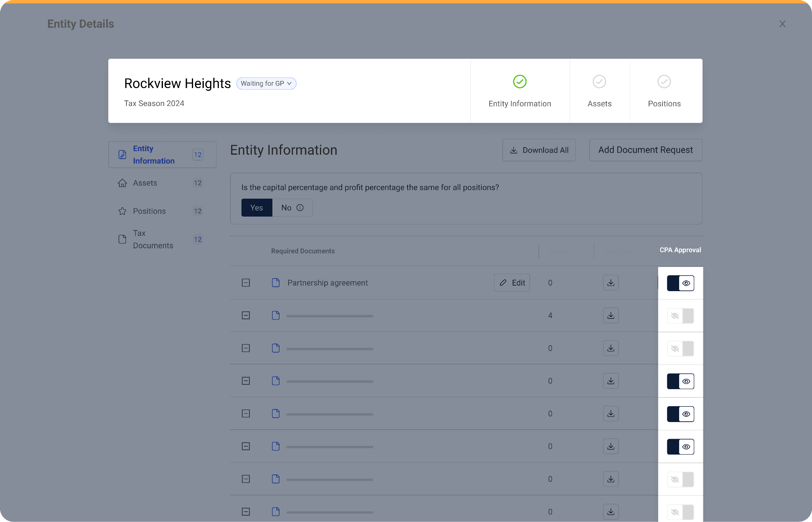812x522 pixels.
Task: Enable CPA Approval toggle on second document row
Action: [x=680, y=316]
